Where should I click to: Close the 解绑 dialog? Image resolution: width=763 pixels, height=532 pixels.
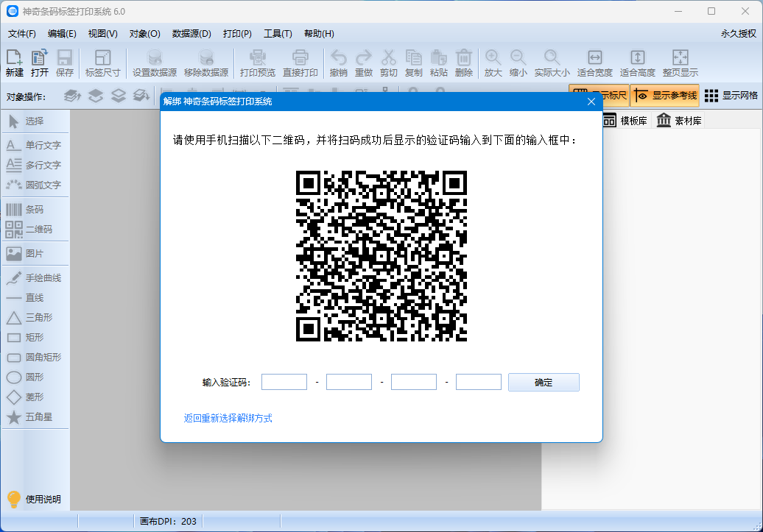point(591,101)
